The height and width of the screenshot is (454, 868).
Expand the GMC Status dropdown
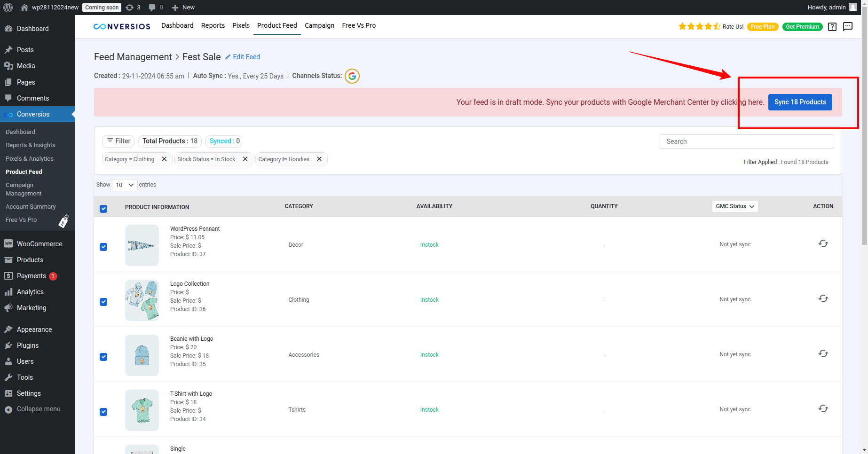pos(735,206)
